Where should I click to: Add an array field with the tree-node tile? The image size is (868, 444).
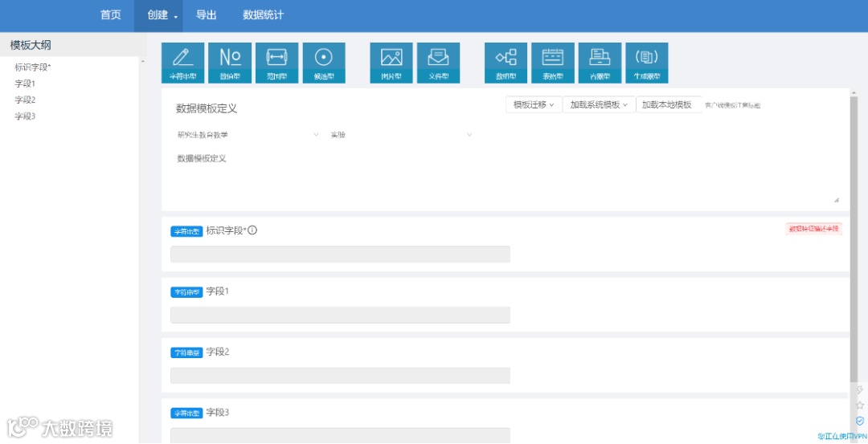(506, 63)
